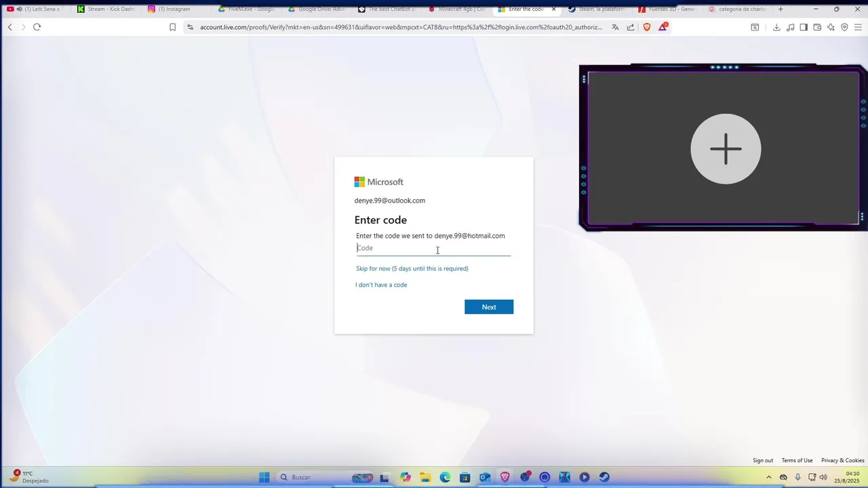Click the blue Next button
Viewport: 868px width, 488px height.
tap(489, 307)
